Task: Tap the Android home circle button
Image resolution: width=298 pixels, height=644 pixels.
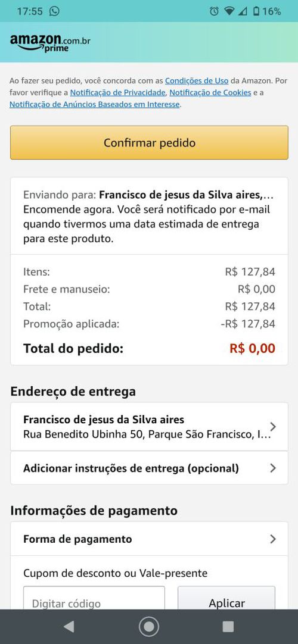Action: click(149, 626)
